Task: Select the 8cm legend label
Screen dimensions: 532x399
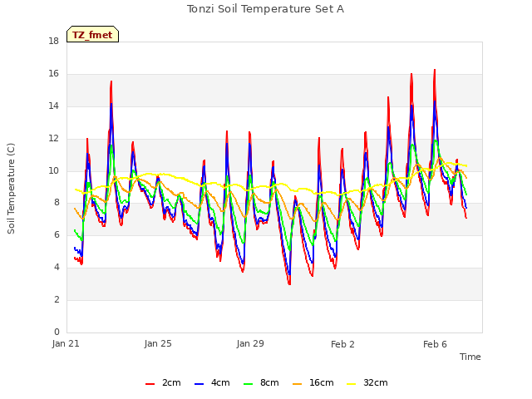Action: pyautogui.click(x=269, y=382)
